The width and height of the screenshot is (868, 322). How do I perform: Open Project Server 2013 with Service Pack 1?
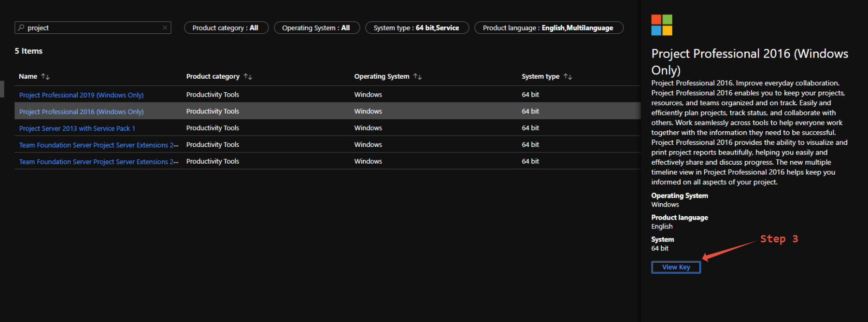(x=77, y=128)
